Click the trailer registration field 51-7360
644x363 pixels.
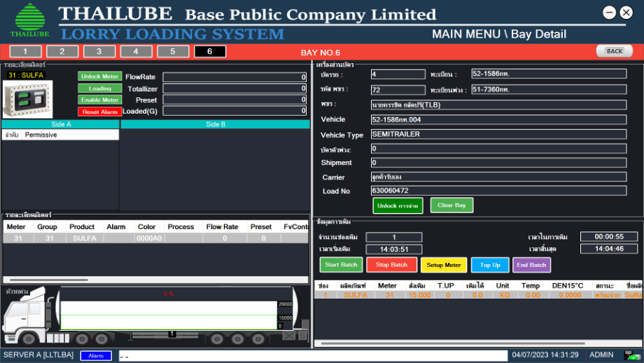point(549,89)
